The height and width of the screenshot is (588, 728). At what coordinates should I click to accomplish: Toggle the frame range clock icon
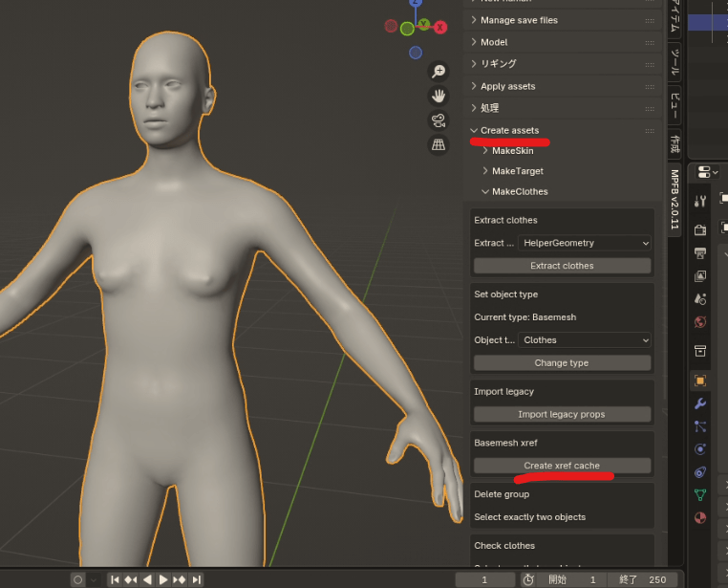528,579
